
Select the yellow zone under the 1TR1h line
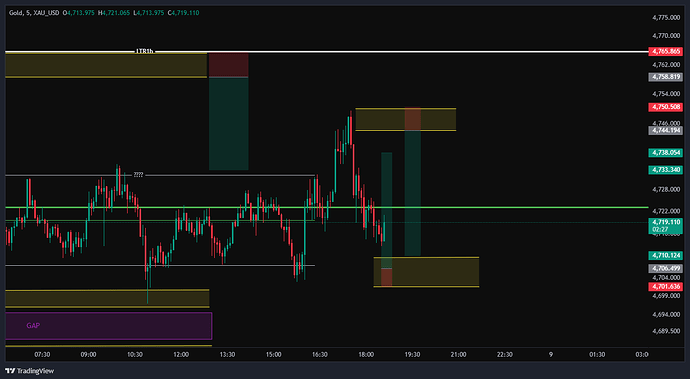(x=106, y=65)
